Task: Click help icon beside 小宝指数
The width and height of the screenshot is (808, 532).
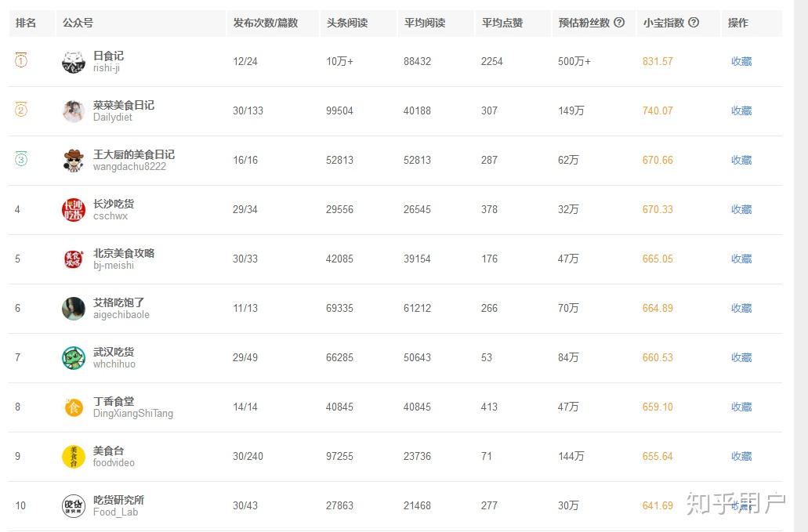Action: (x=693, y=23)
